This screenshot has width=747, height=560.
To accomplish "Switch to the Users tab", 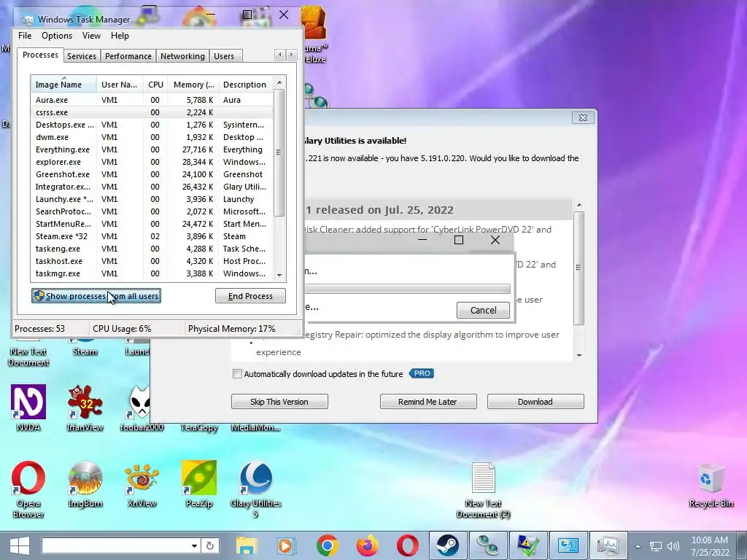I will (224, 56).
